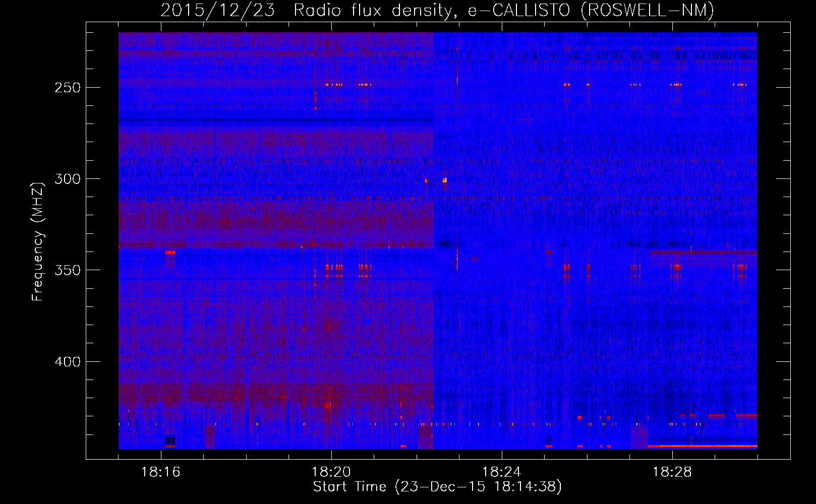This screenshot has width=816, height=504.
Task: Click the plot title 'Radio flux density, e-CALLISTO (ROSWELL-NM)'
Action: coord(504,10)
